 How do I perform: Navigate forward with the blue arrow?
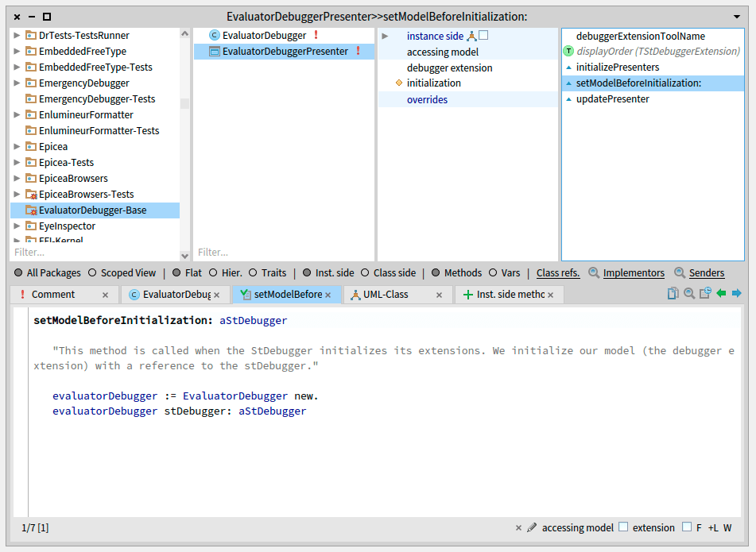(x=737, y=294)
